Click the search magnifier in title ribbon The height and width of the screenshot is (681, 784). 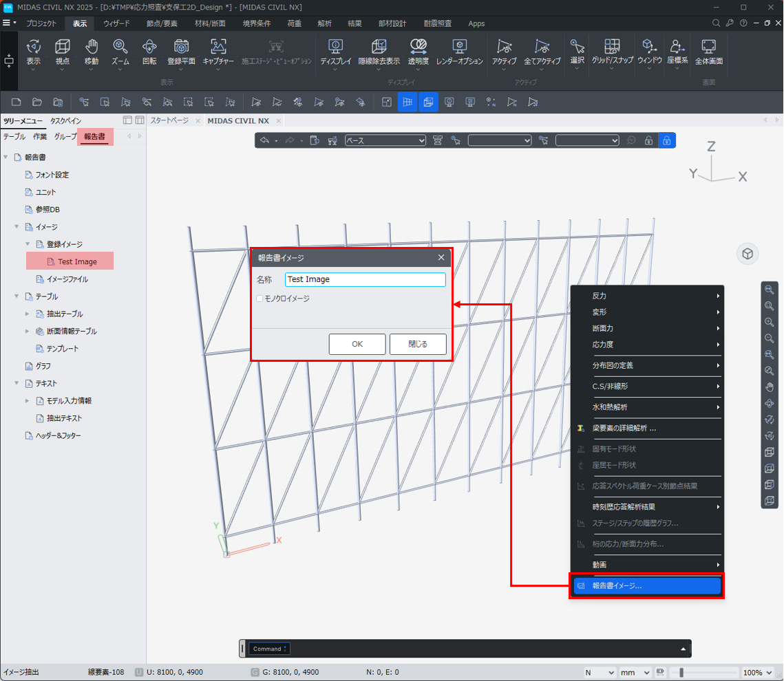click(x=716, y=23)
